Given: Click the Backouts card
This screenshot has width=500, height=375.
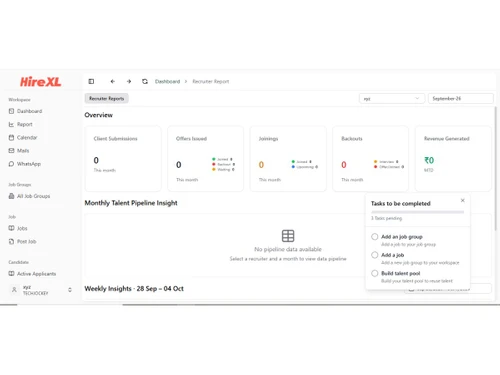Looking at the screenshot, I should (x=370, y=158).
